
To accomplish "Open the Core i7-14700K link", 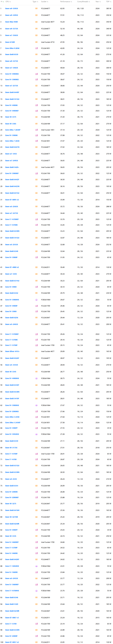I will [x=11, y=225].
